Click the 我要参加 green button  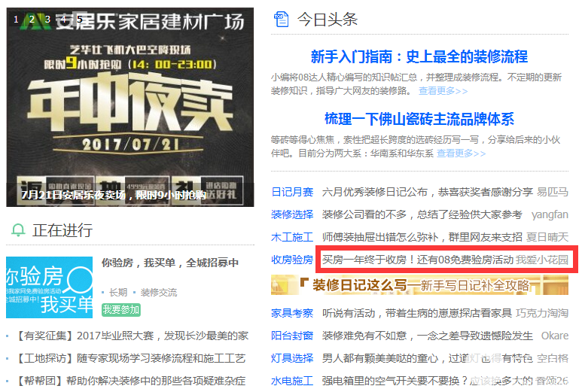click(x=121, y=310)
